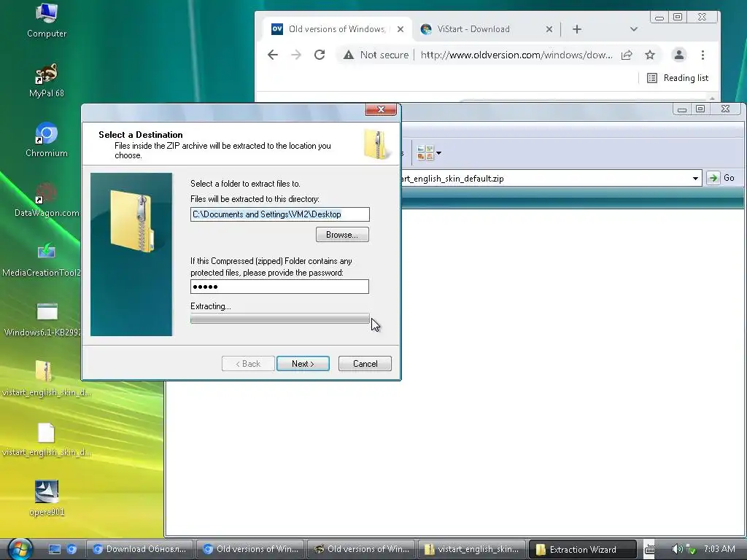Screen dimensions: 747x560
Task: Click Next in the Extraction Wizard
Action: 303,363
